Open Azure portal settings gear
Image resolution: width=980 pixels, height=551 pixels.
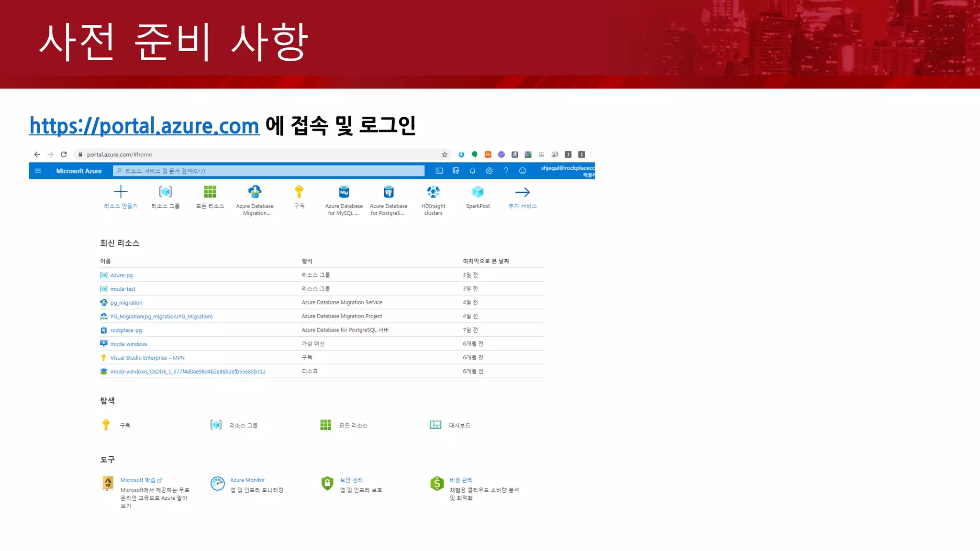(489, 171)
